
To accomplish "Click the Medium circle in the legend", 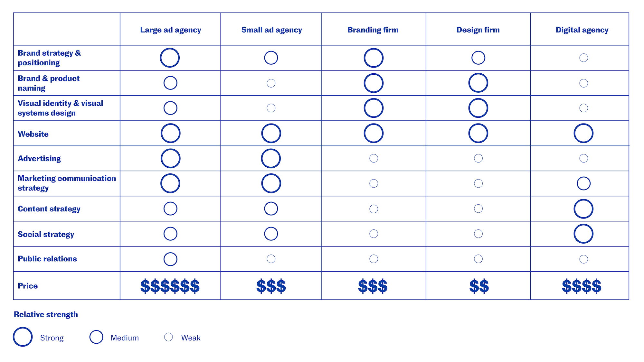I will pos(96,337).
